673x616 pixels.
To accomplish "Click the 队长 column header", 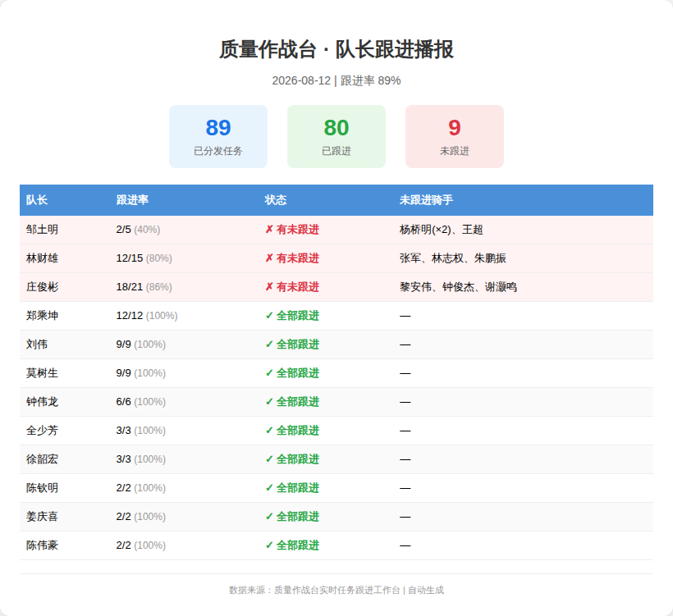I will pyautogui.click(x=36, y=200).
